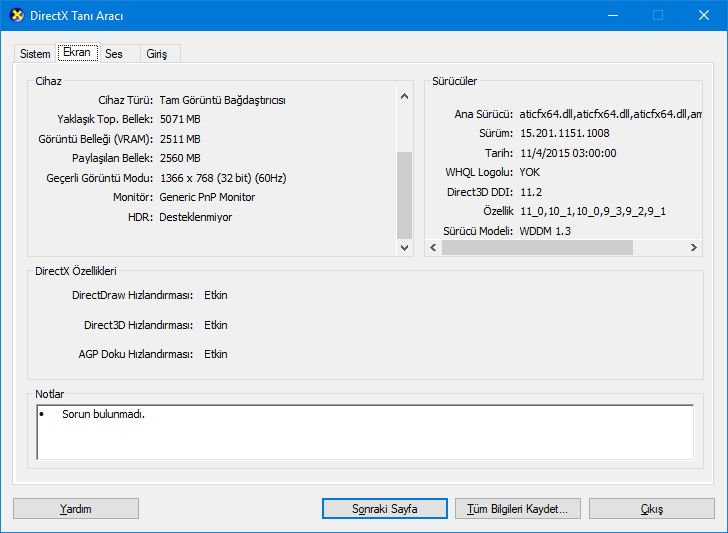Click the 'Görüntü Belleği (VRAM):' label
728x533 pixels.
[x=96, y=139]
